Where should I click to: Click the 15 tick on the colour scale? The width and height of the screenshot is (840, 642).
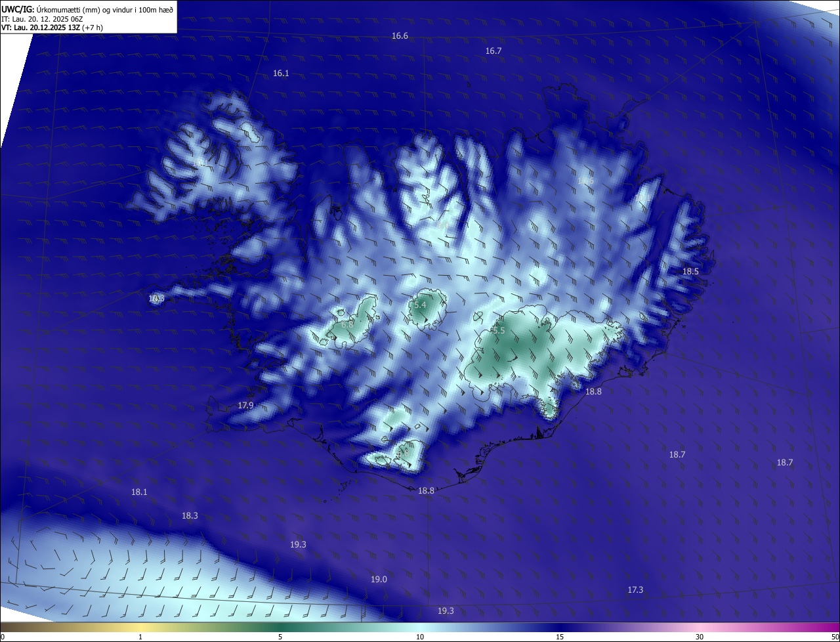(560, 637)
